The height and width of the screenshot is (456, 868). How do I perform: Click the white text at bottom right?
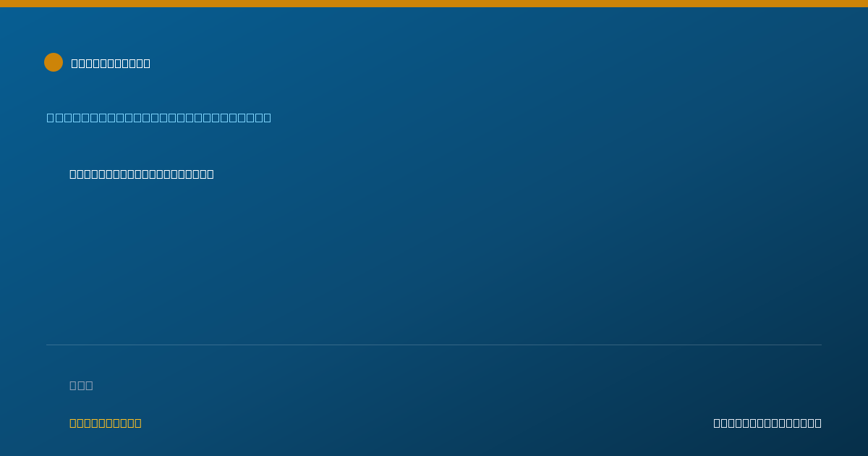[x=767, y=423]
